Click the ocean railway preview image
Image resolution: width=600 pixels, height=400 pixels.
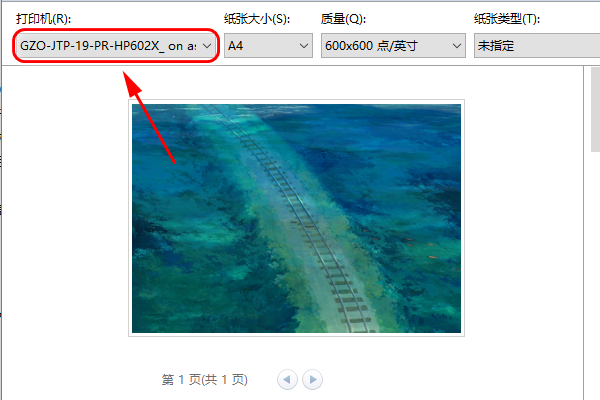[297, 218]
